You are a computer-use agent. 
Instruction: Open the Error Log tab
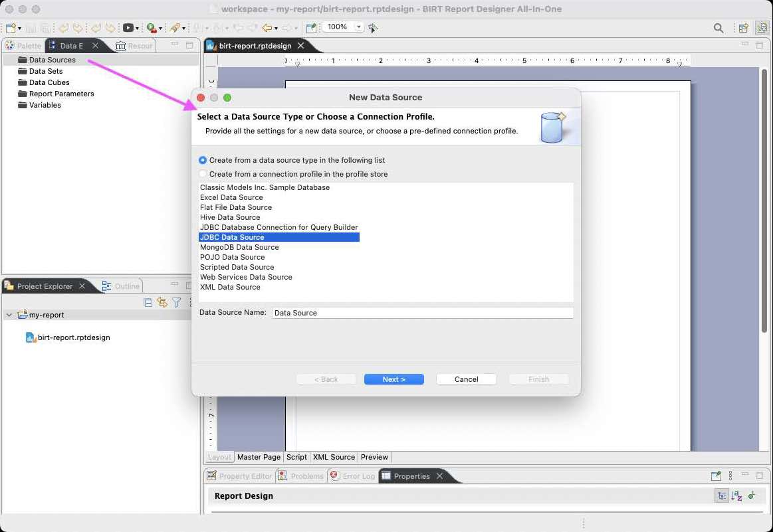click(352, 476)
